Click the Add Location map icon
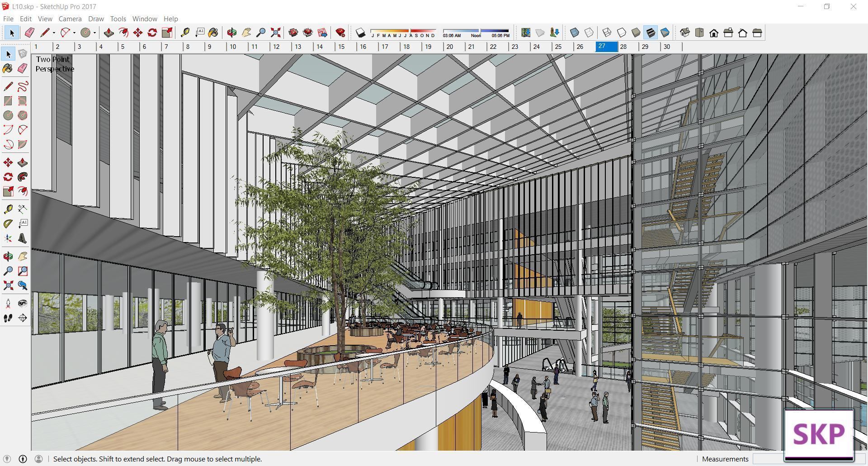This screenshot has width=868, height=466. click(525, 33)
